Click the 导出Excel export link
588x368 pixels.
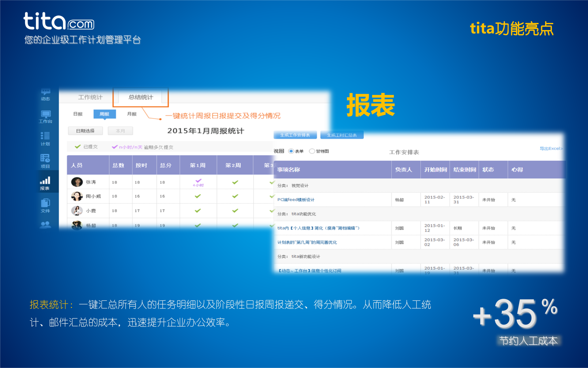(551, 148)
